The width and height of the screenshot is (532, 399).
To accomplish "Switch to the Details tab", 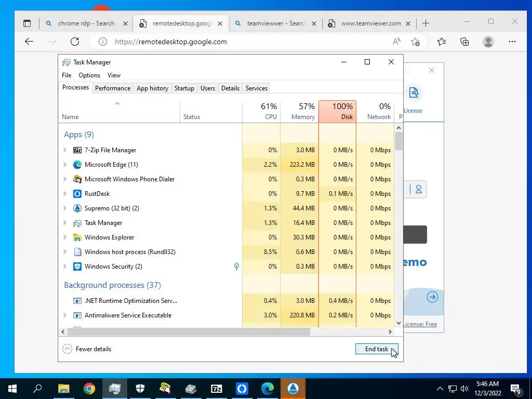I will [x=230, y=88].
